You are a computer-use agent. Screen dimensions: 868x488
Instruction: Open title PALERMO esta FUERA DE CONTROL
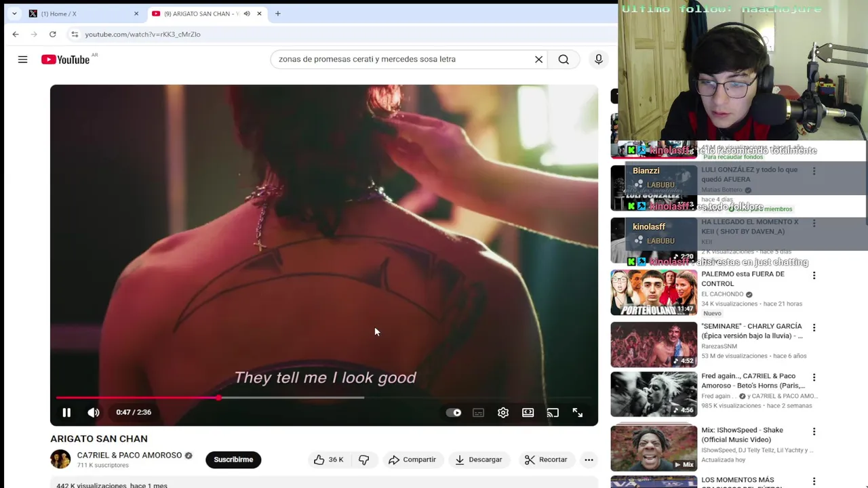pyautogui.click(x=743, y=279)
